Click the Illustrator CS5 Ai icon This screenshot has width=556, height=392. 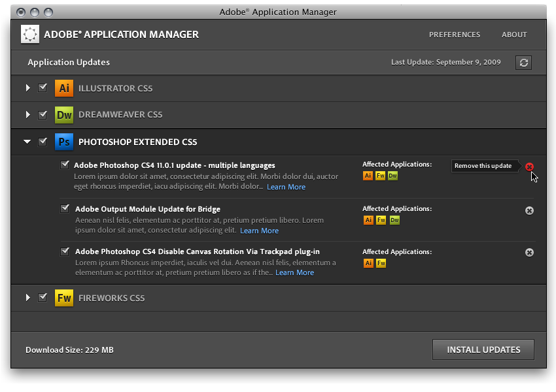63,88
